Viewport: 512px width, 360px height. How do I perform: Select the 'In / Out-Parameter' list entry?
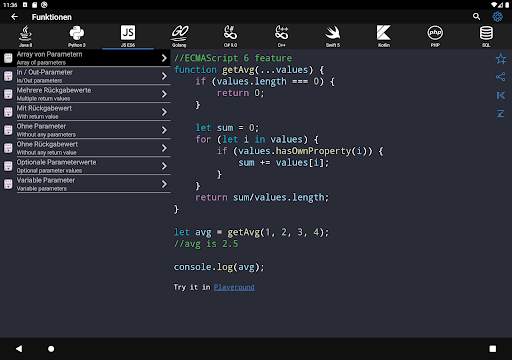(x=85, y=76)
